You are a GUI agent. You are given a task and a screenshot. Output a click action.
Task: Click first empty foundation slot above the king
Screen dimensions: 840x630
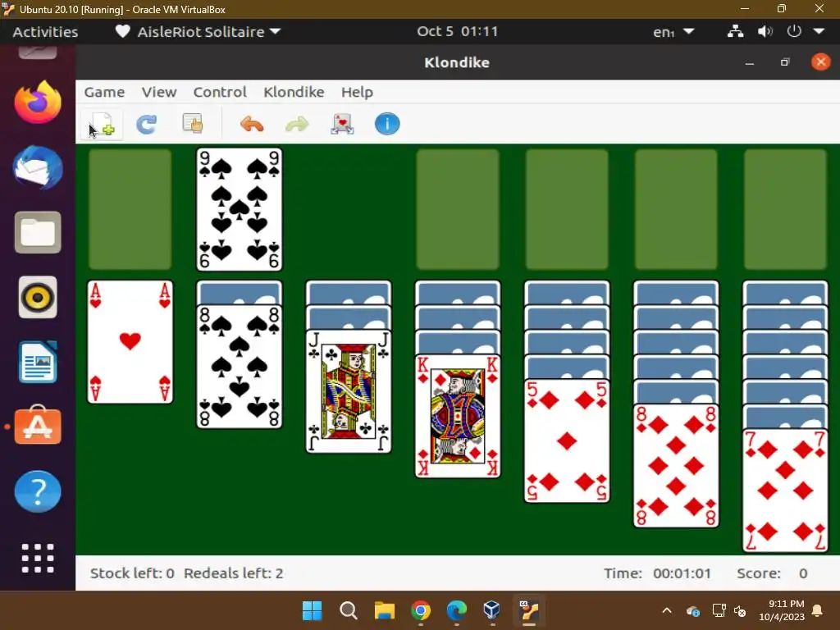pos(458,209)
